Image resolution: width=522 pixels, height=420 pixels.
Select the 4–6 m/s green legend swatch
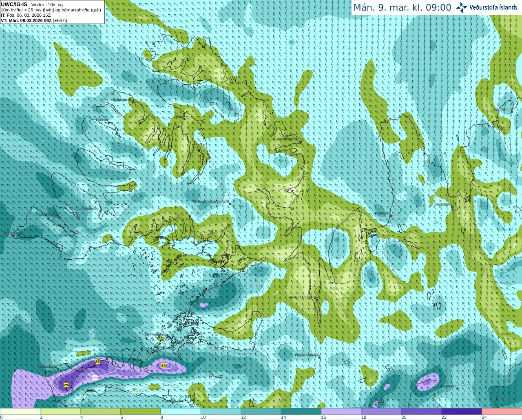[x=100, y=411]
